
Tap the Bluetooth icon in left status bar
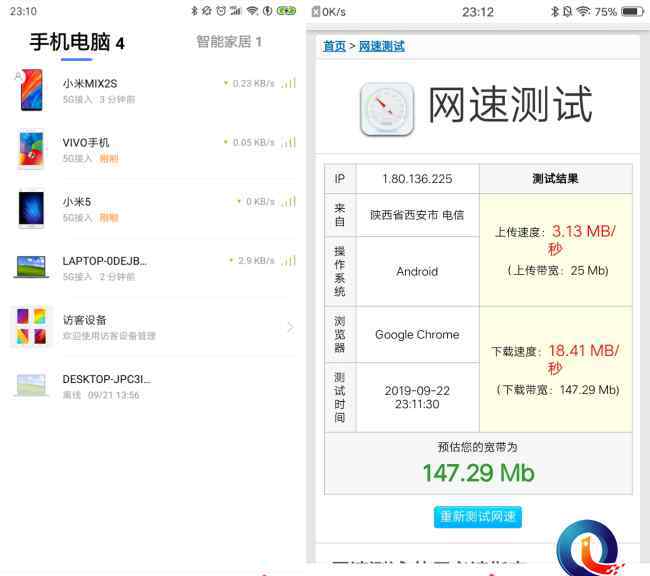click(x=194, y=11)
